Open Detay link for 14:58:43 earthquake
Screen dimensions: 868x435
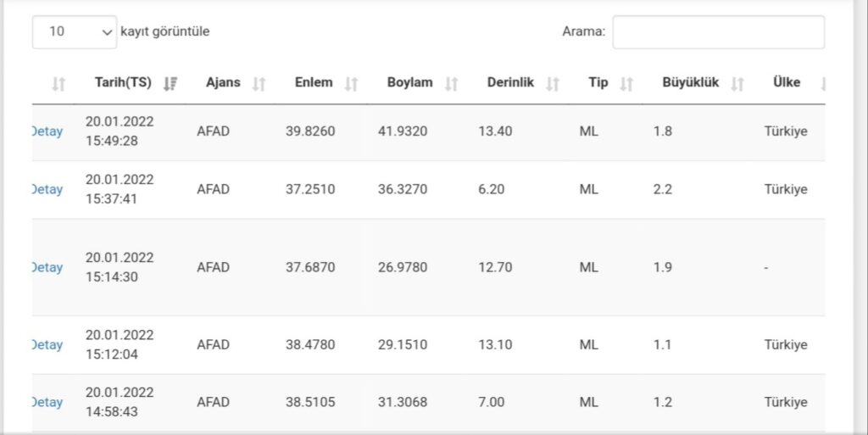pos(47,402)
